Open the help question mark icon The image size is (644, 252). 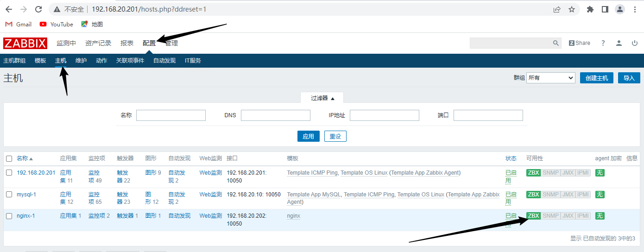click(603, 43)
